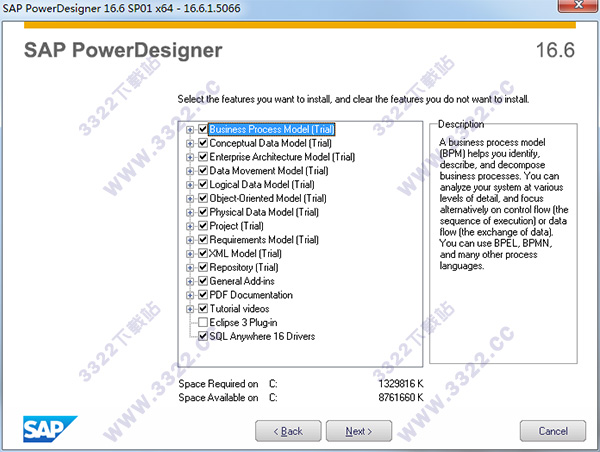Select Repository (Trial) label
The width and height of the screenshot is (600, 452).
[x=244, y=267]
